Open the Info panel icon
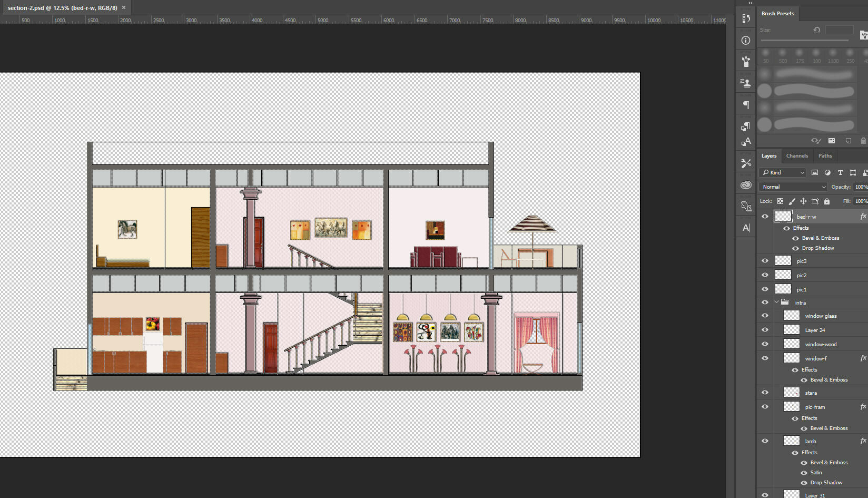868x498 pixels. tap(745, 40)
